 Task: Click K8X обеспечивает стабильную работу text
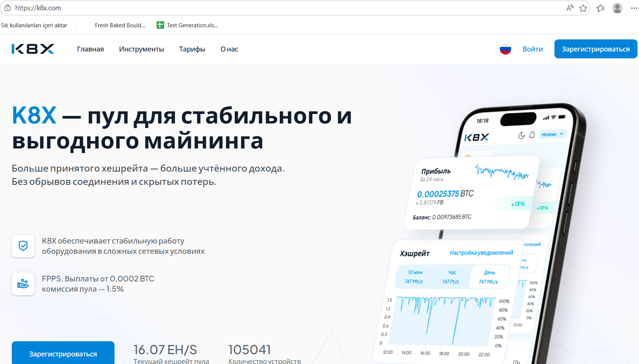pyautogui.click(x=123, y=246)
